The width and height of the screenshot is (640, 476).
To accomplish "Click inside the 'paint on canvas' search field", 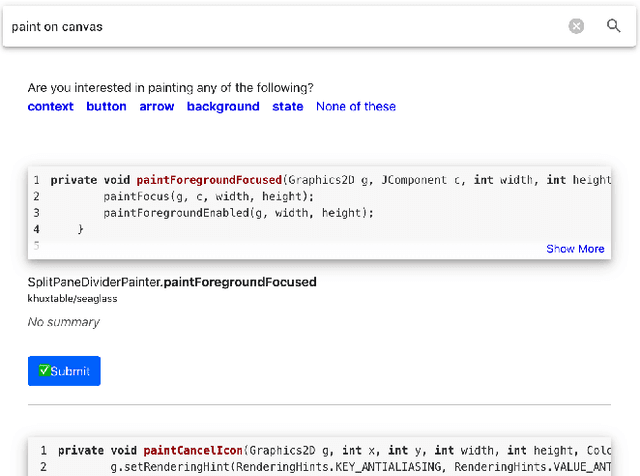I will (280, 27).
